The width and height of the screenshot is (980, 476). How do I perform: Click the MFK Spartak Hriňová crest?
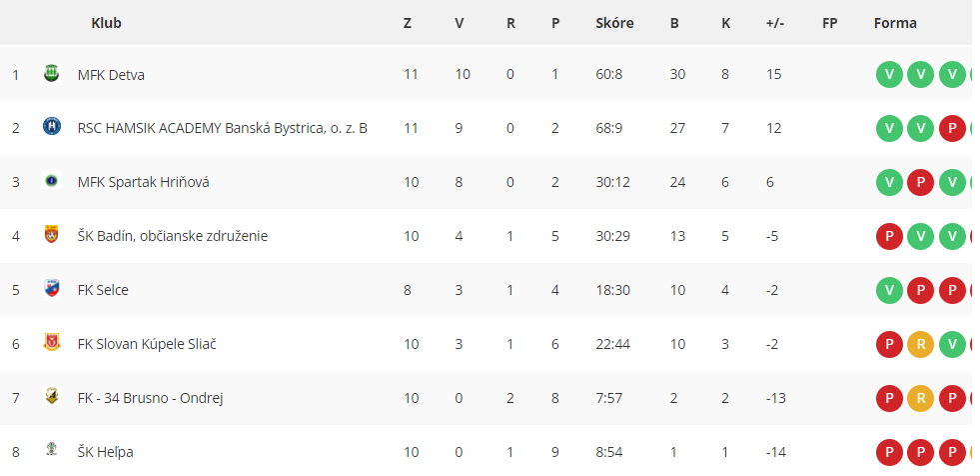click(51, 181)
